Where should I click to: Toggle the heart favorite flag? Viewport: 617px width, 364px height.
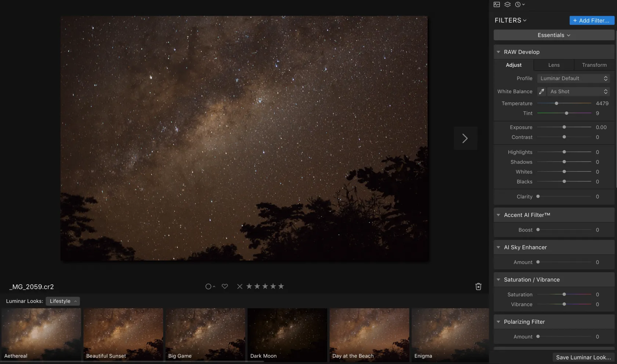pos(225,286)
